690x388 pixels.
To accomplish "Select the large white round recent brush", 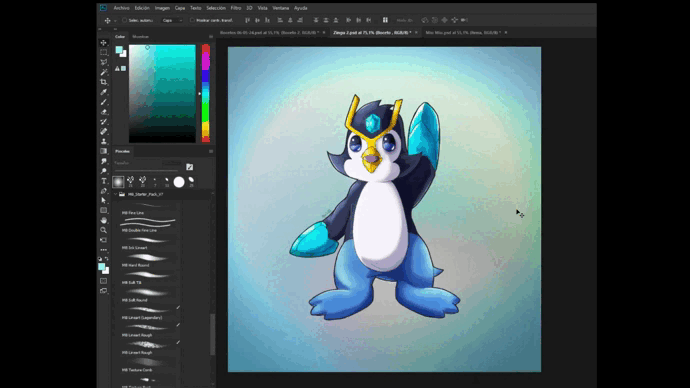I will [x=179, y=182].
